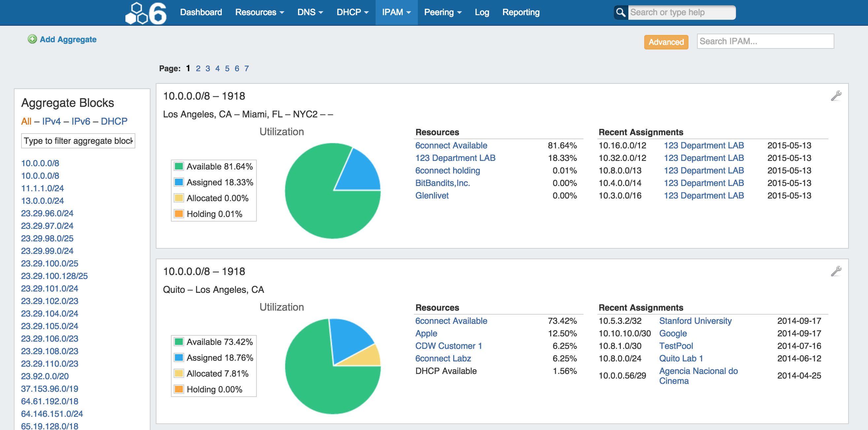
Task: Open the 6connect holding resource
Action: click(448, 170)
